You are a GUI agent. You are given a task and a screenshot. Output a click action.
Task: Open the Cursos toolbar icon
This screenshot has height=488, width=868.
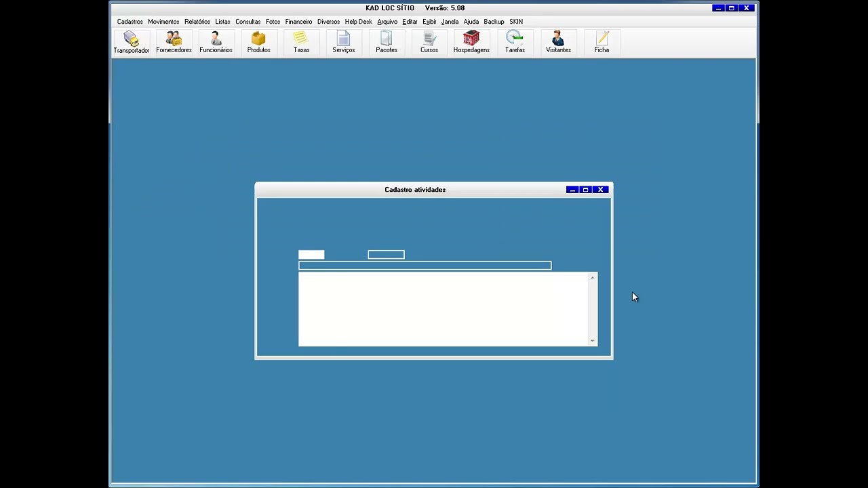[429, 42]
